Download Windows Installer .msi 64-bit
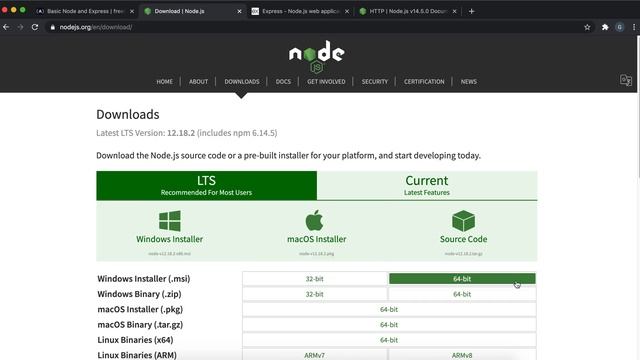 (x=462, y=279)
